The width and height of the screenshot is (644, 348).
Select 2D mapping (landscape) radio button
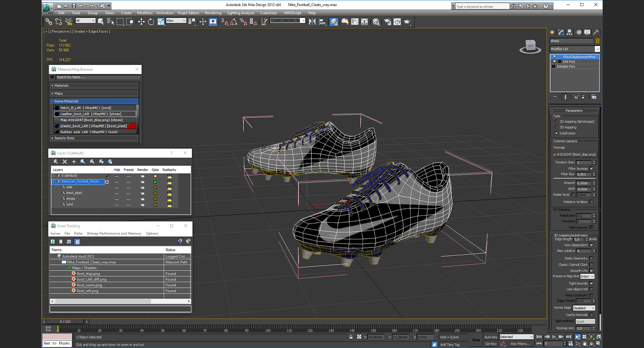point(556,121)
